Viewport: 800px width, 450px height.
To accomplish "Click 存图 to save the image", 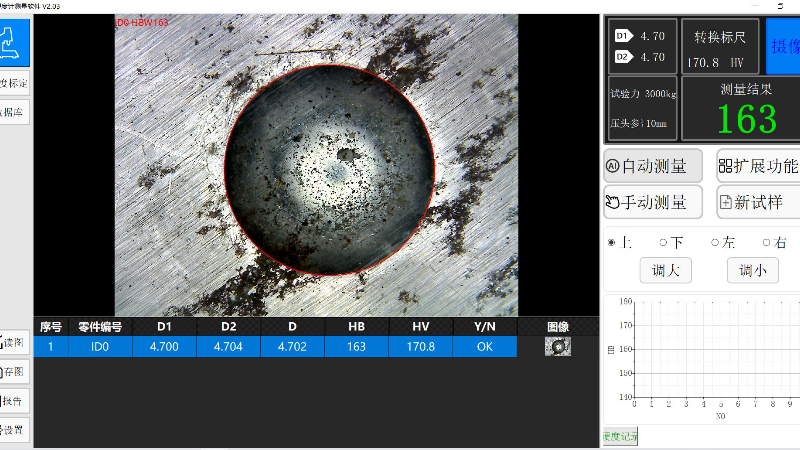I will pos(14,371).
